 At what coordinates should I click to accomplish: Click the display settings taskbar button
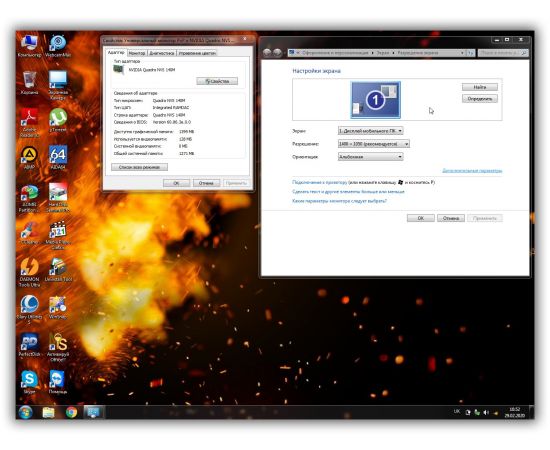pyautogui.click(x=93, y=412)
